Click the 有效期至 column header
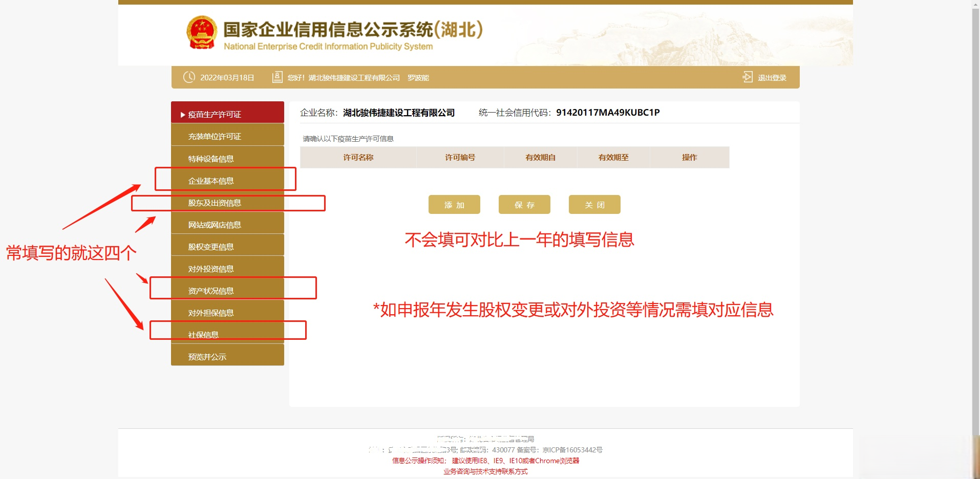The width and height of the screenshot is (980, 479). 613,158
